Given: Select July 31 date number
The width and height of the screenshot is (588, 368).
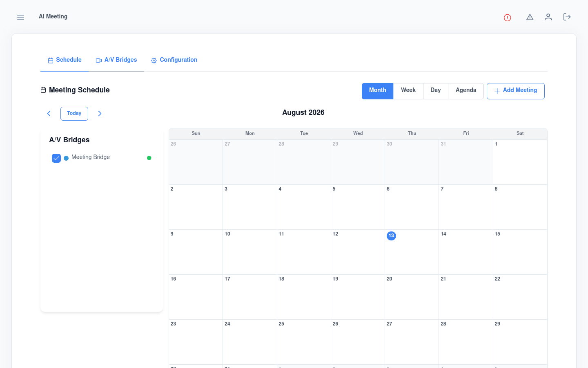Looking at the screenshot, I should pos(443,144).
